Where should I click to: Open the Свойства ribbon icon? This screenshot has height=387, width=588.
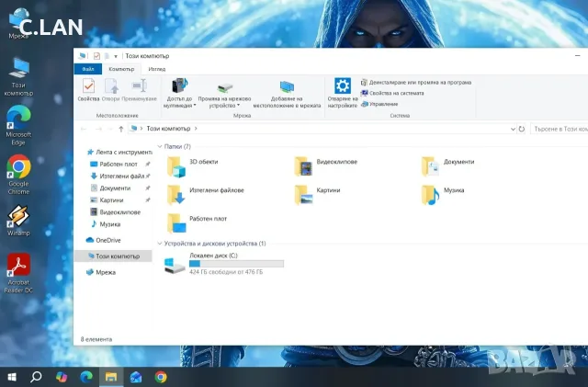88,90
